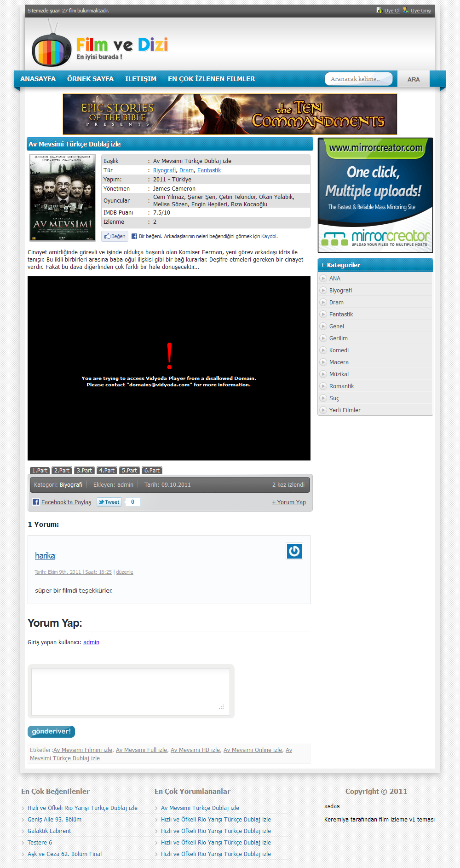This screenshot has height=868, width=460.
Task: Click the Kaydol link near Beğen
Action: pos(269,236)
